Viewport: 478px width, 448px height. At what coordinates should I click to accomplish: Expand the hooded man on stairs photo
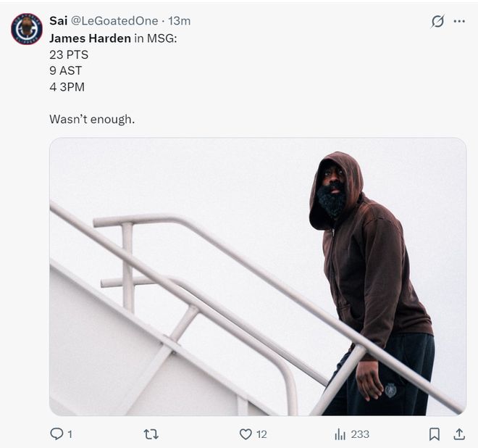(x=257, y=276)
